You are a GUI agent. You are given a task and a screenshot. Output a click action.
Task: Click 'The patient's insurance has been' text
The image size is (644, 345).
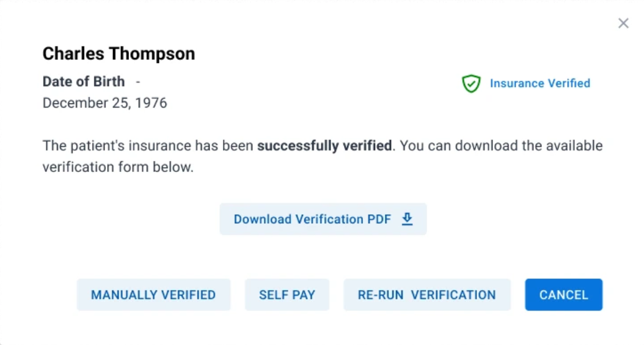click(148, 146)
